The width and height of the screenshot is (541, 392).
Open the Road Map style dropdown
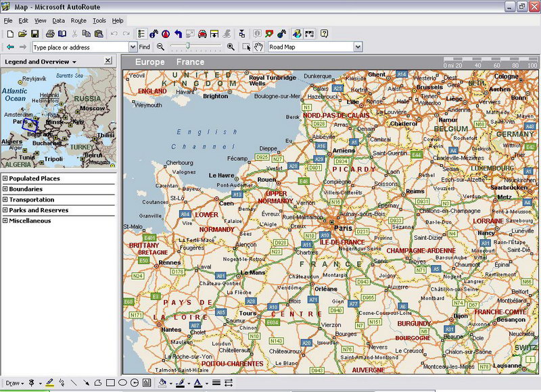click(x=358, y=47)
